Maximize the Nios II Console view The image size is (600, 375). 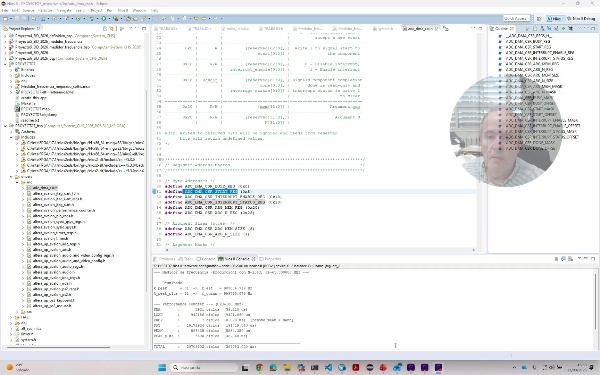(x=593, y=259)
